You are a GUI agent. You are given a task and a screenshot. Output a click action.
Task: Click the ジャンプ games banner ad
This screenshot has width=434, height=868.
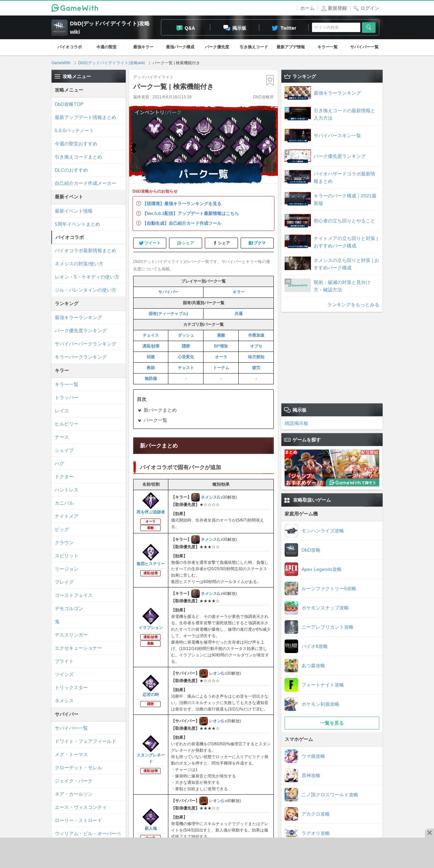[x=332, y=468]
